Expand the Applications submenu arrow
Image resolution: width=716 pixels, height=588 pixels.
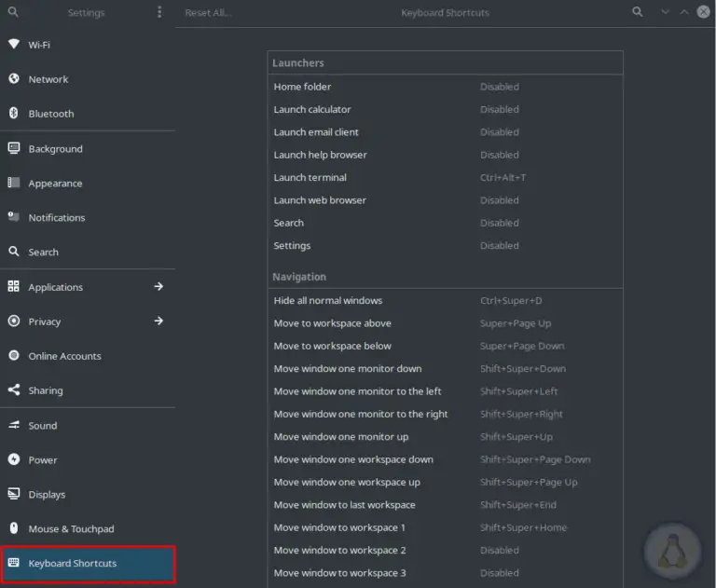[158, 287]
